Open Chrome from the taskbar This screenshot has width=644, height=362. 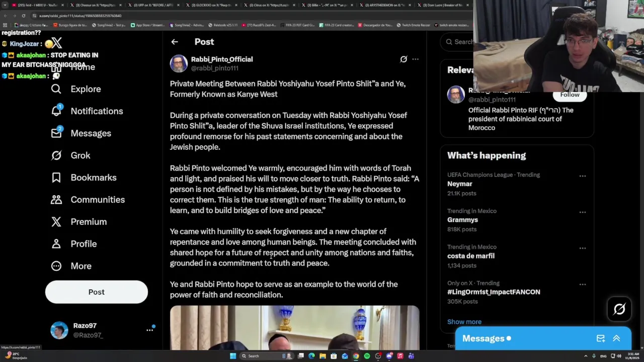356,356
